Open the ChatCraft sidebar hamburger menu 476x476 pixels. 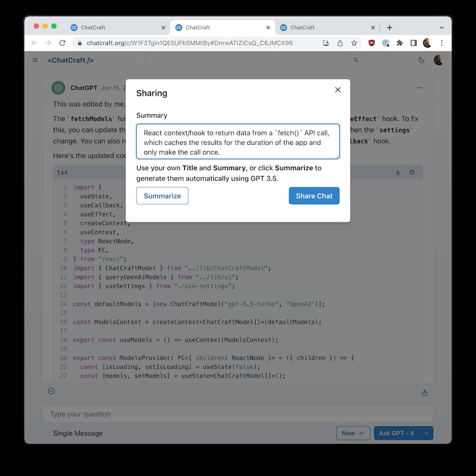tap(35, 60)
